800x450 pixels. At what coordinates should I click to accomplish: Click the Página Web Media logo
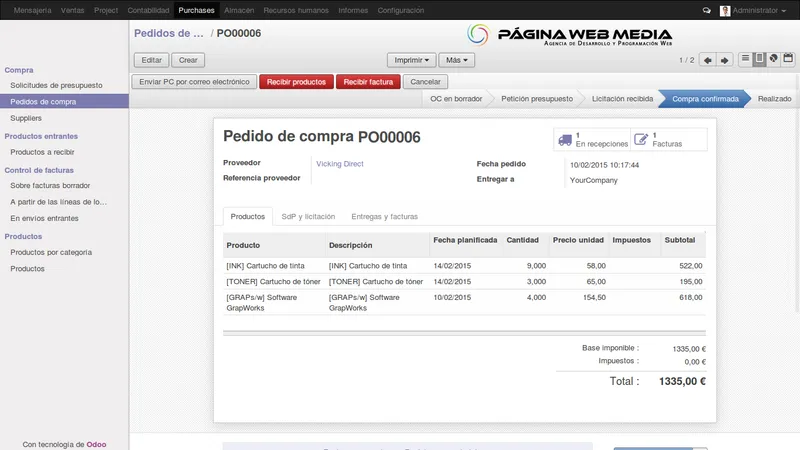[569, 35]
